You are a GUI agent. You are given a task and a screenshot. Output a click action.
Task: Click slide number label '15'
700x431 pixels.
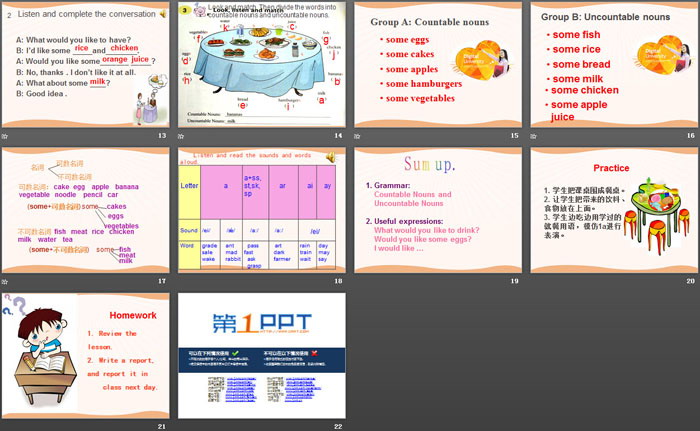(x=514, y=135)
